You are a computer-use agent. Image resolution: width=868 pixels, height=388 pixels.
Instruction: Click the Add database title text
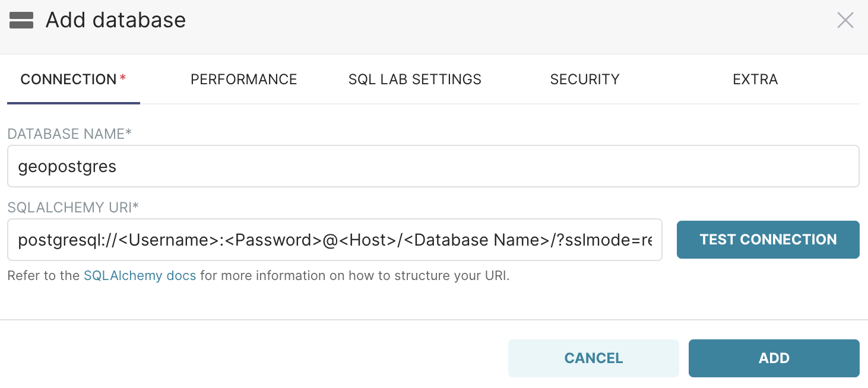click(x=115, y=20)
